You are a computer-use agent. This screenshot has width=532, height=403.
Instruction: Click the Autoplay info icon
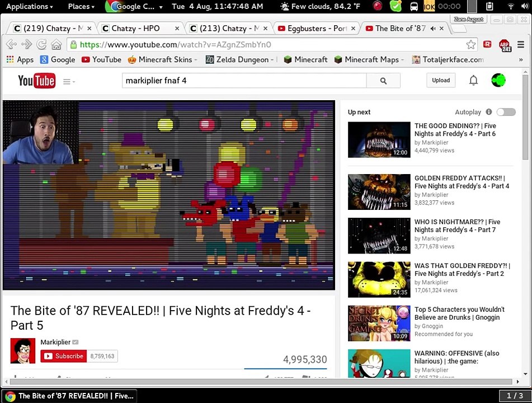(488, 112)
